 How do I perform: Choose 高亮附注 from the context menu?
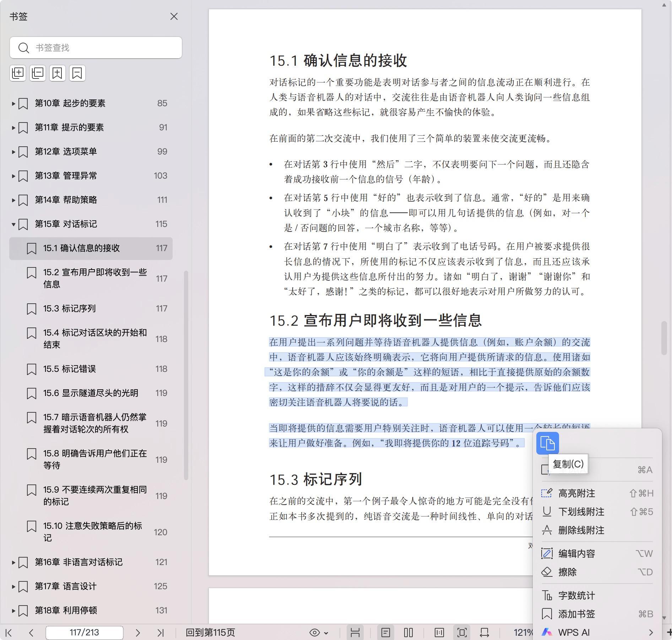coord(576,493)
